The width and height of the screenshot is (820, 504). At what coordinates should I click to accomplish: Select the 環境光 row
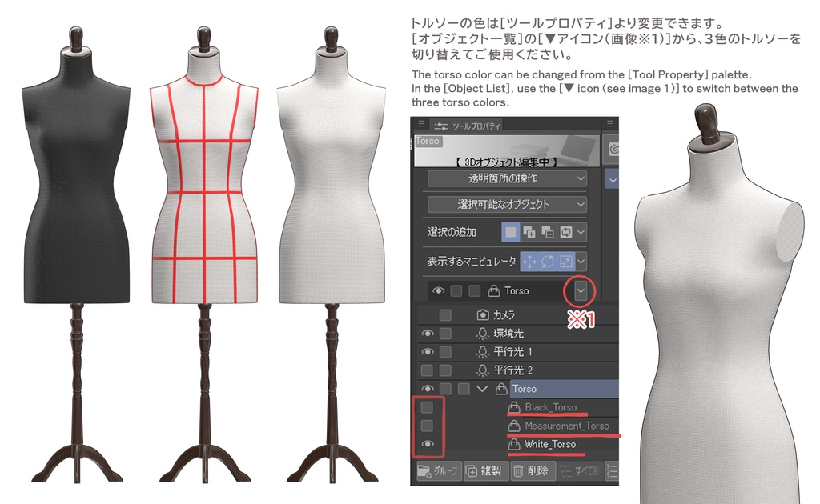tap(518, 334)
